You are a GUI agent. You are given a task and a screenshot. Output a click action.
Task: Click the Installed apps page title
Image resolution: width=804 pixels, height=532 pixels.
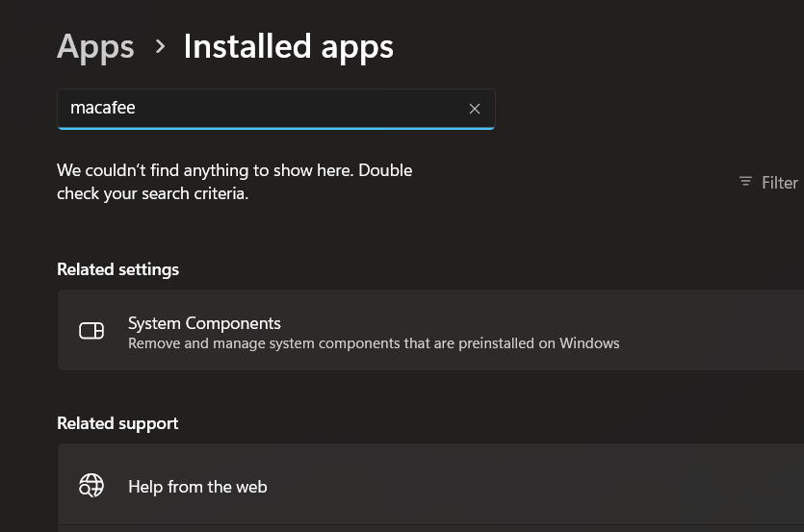tap(288, 46)
